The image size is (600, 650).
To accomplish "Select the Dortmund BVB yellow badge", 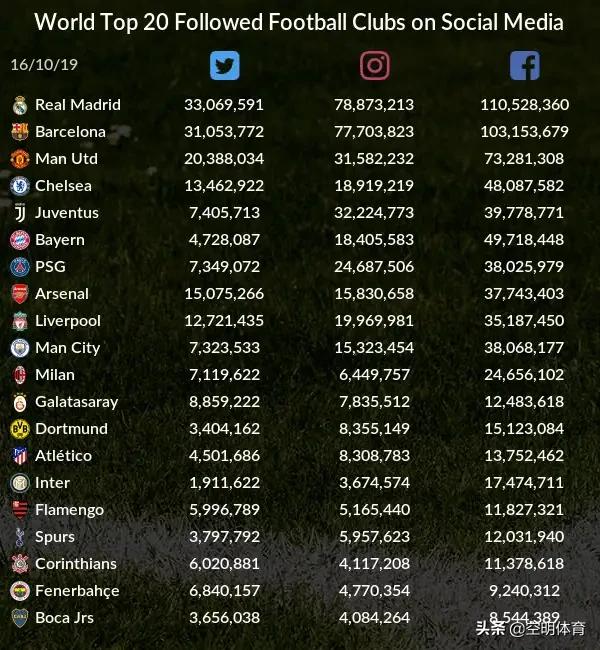I will [20, 429].
